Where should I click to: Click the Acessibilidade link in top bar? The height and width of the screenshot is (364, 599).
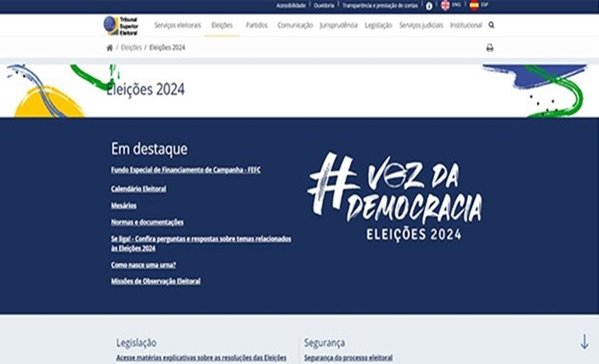291,5
